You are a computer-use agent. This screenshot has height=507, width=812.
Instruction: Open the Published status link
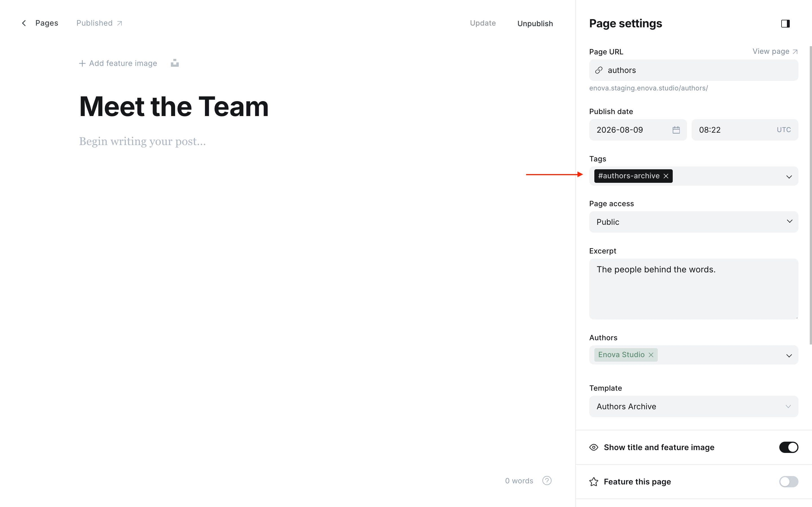99,23
